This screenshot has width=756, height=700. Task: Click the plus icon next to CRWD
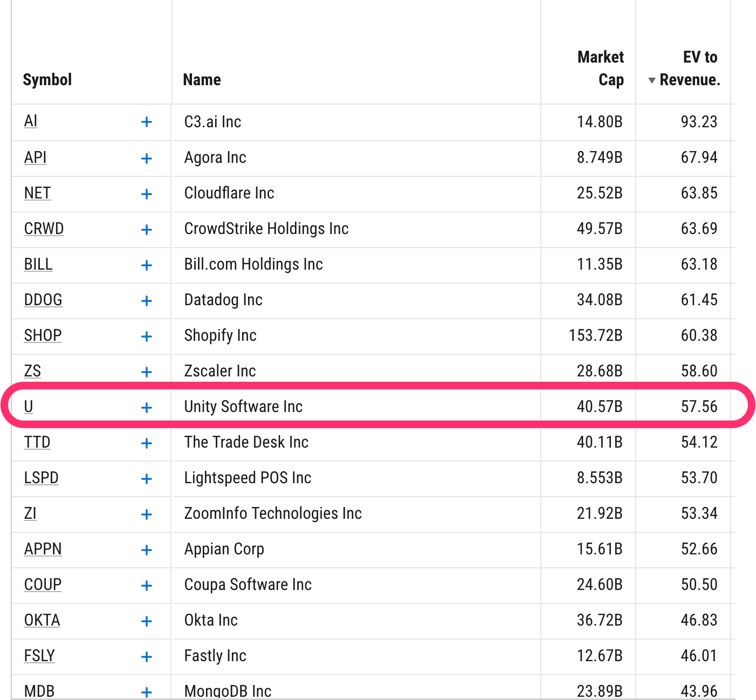pos(146,230)
